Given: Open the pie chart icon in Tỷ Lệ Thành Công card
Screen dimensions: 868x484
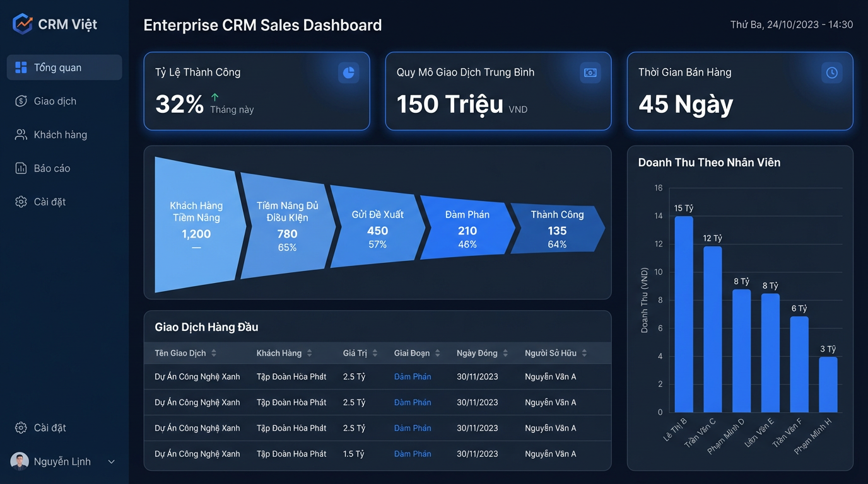Looking at the screenshot, I should (348, 72).
